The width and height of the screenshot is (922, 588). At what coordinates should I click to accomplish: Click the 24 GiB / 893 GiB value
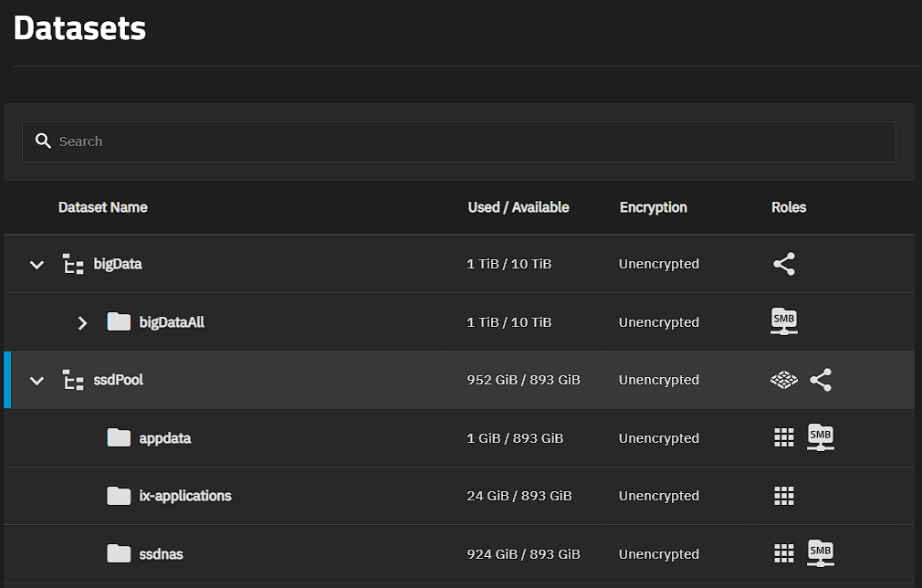pyautogui.click(x=519, y=496)
